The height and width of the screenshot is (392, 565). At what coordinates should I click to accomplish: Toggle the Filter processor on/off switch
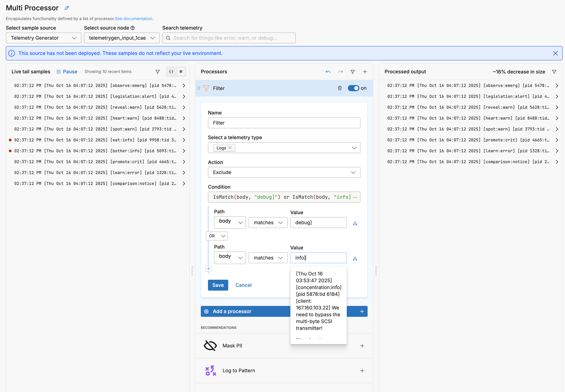353,88
